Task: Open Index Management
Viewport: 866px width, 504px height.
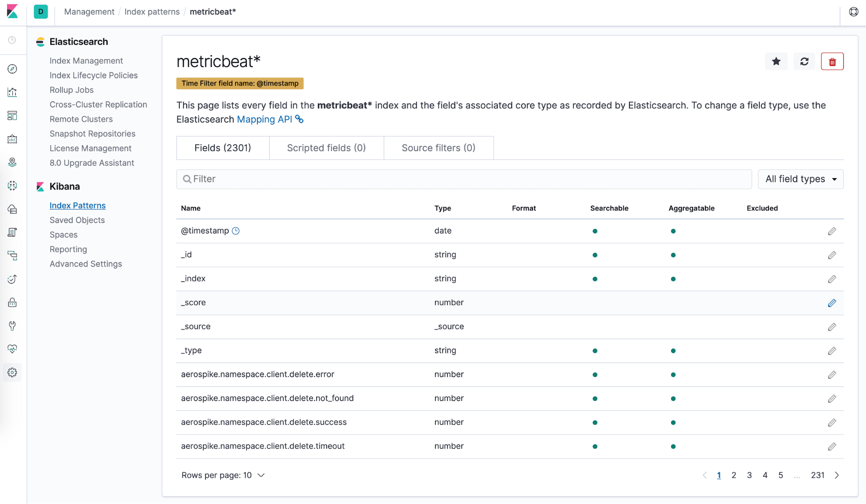Action: click(x=86, y=61)
